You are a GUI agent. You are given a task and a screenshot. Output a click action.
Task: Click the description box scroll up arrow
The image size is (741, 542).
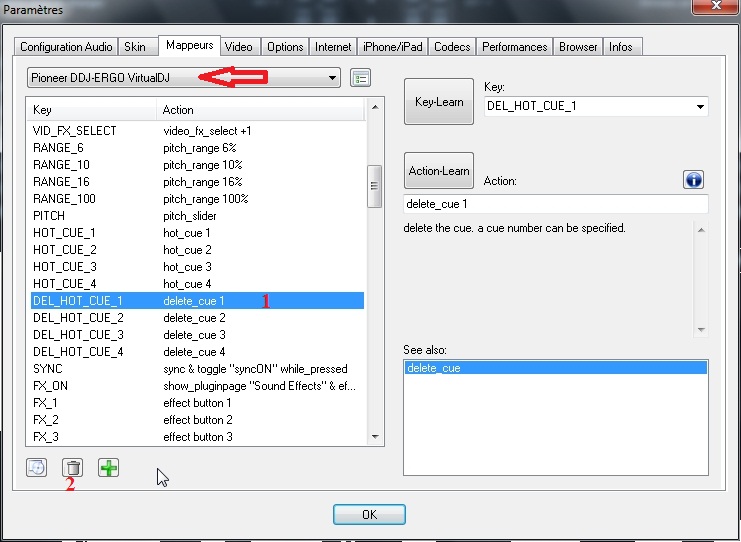(x=701, y=230)
